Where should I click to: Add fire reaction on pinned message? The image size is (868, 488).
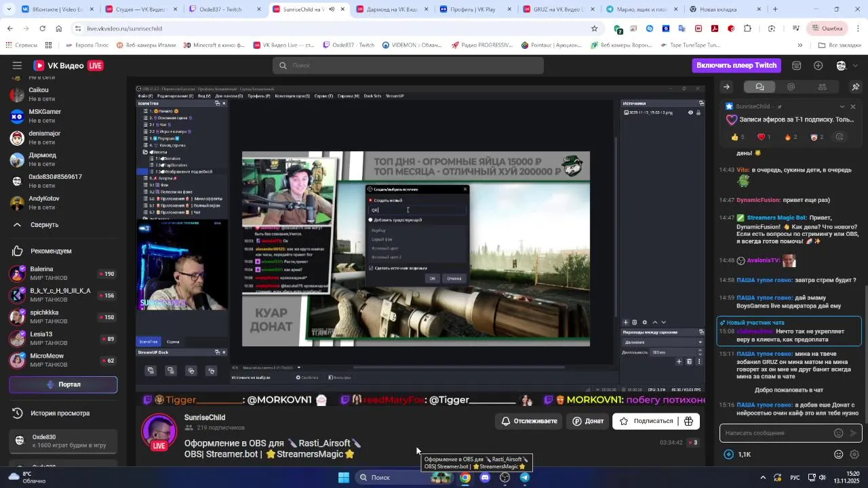[x=791, y=137]
